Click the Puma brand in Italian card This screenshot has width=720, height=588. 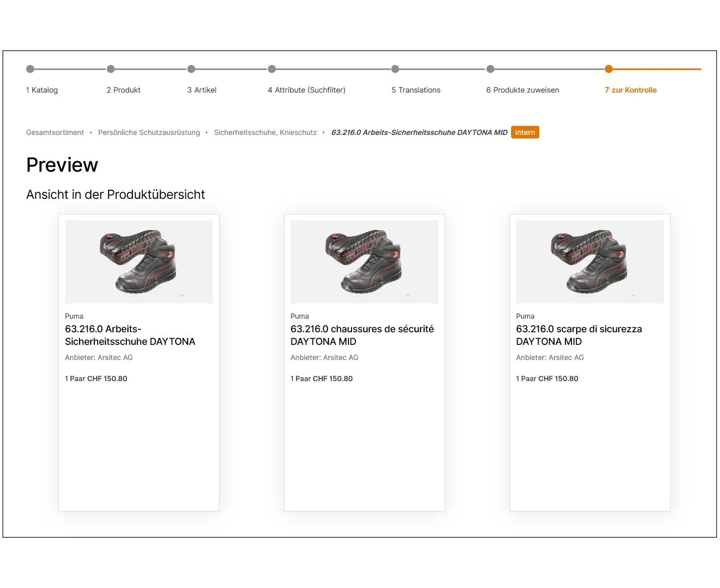tap(525, 316)
